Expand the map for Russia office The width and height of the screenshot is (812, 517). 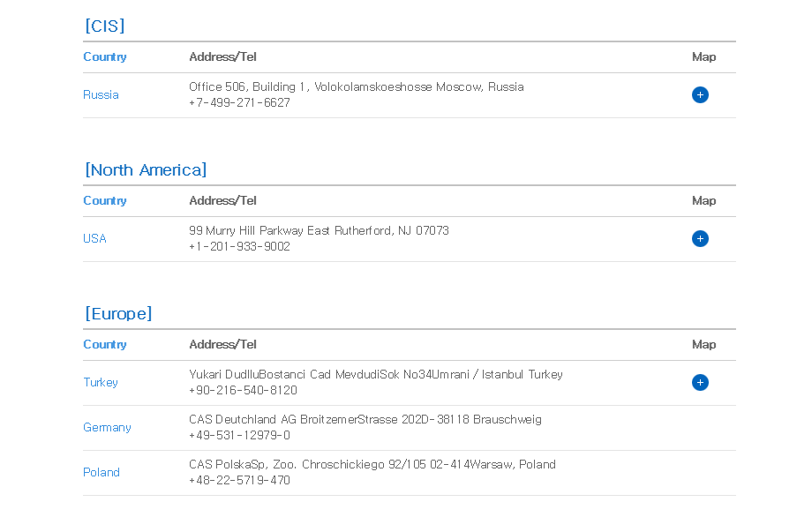(x=700, y=95)
